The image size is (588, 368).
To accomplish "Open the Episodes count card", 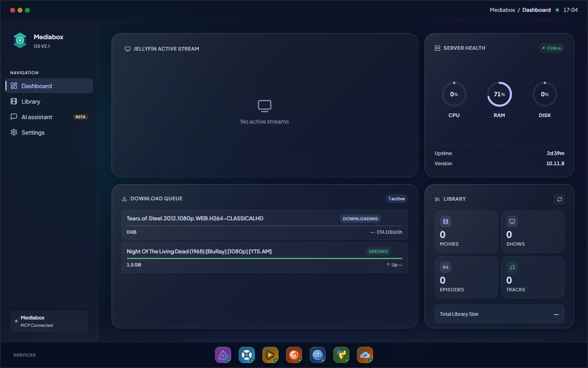I will pos(466,277).
